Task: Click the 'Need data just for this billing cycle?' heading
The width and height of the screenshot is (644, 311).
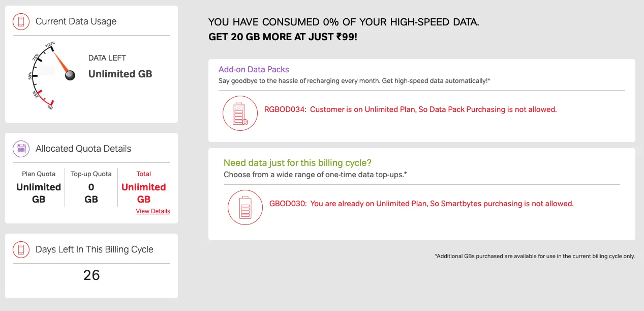Action: (x=297, y=163)
